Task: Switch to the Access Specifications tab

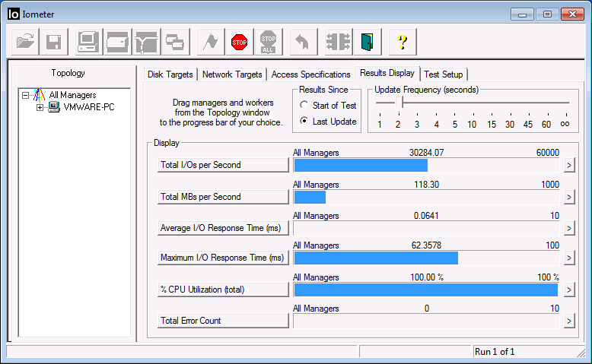Action: (310, 74)
